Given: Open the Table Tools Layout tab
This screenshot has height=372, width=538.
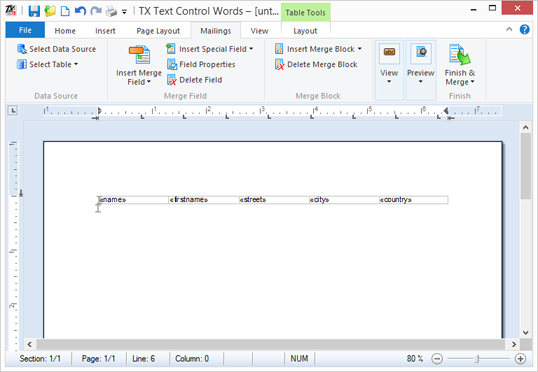Looking at the screenshot, I should point(305,31).
